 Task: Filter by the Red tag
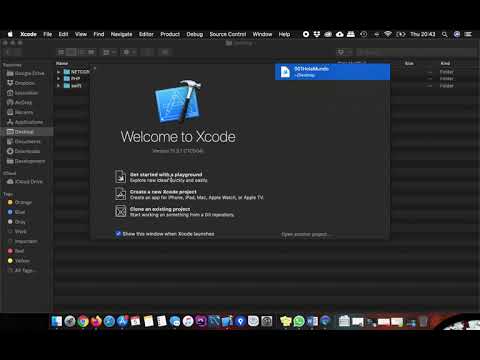(16, 251)
